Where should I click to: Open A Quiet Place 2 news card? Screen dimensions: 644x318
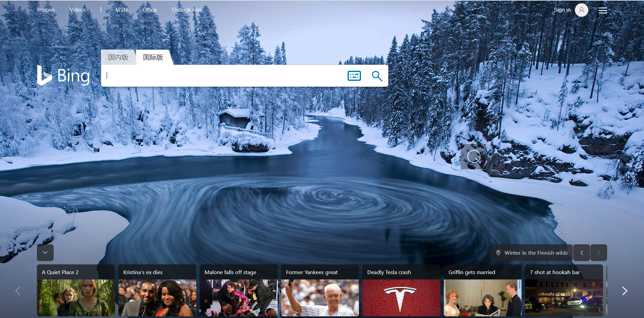76,291
